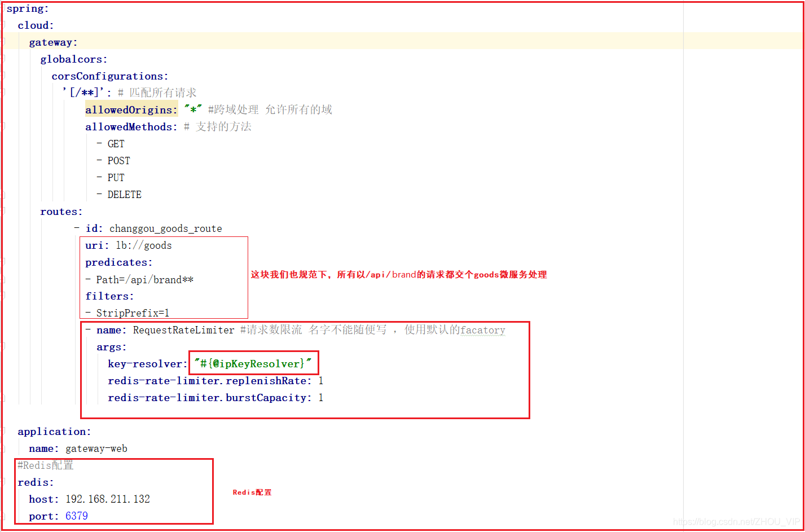The image size is (805, 532).
Task: Click the 'host:' key
Action: coord(44,499)
